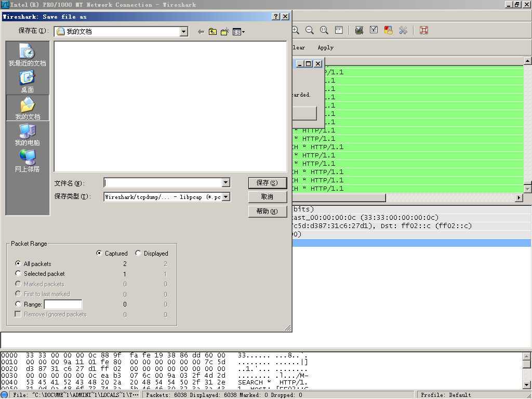Click the hex pane scrollbar thumb

tap(527, 364)
